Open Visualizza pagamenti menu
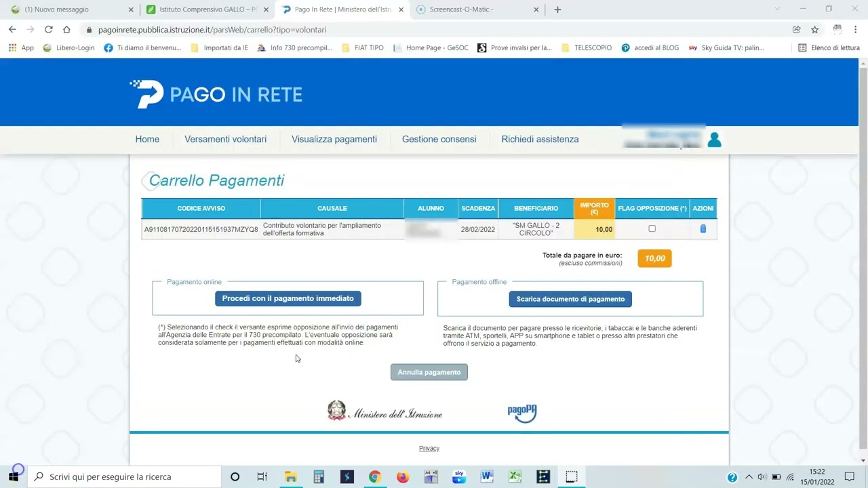 334,139
